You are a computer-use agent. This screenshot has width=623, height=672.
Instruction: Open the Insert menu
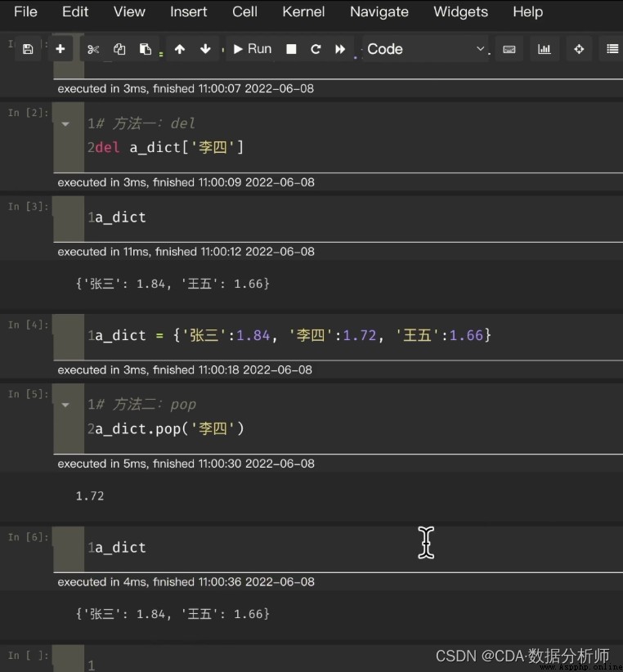[189, 12]
